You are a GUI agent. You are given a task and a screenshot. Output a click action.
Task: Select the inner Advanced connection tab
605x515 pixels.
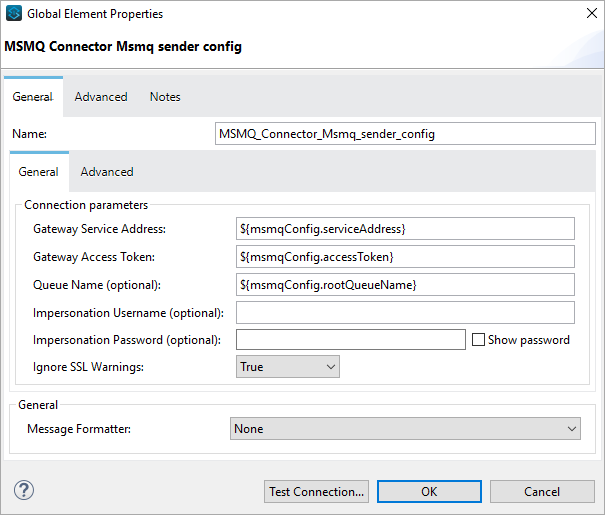(107, 172)
